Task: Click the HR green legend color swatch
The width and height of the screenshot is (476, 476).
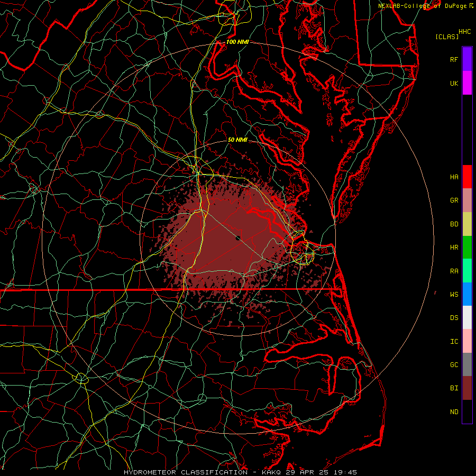Action: 467,248
